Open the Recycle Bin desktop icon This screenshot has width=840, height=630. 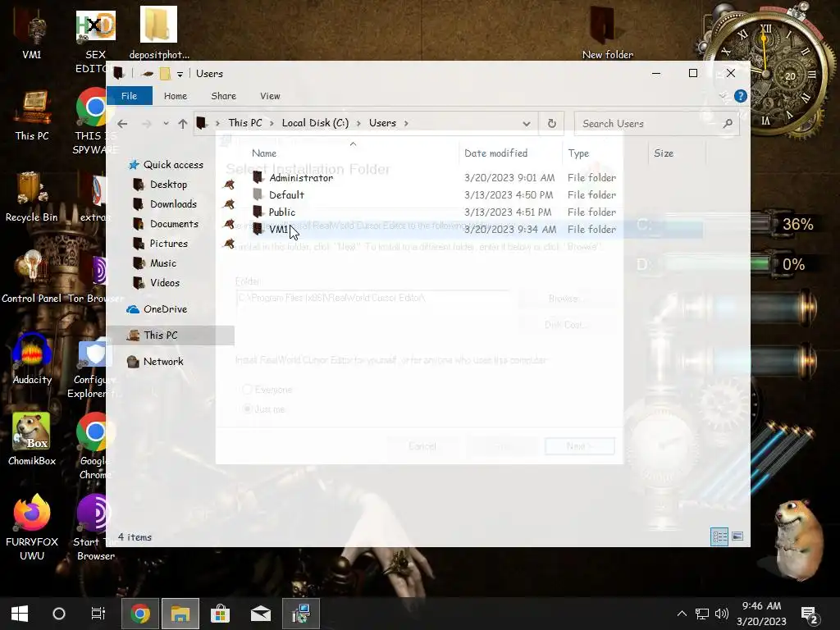click(x=32, y=197)
